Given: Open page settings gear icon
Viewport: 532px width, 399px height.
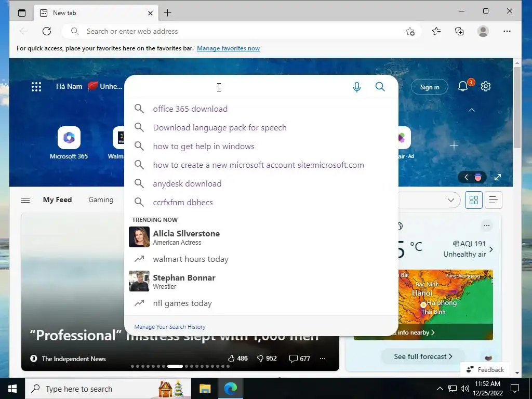Looking at the screenshot, I should tap(486, 86).
